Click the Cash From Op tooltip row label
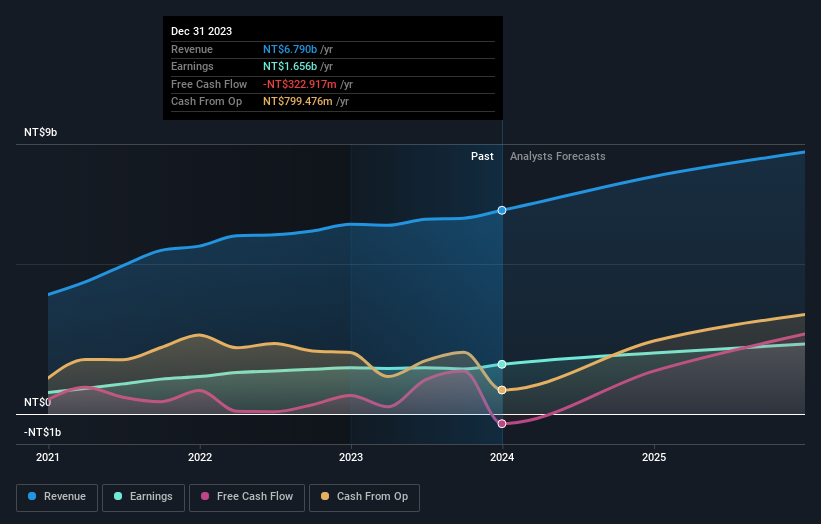 coord(206,102)
